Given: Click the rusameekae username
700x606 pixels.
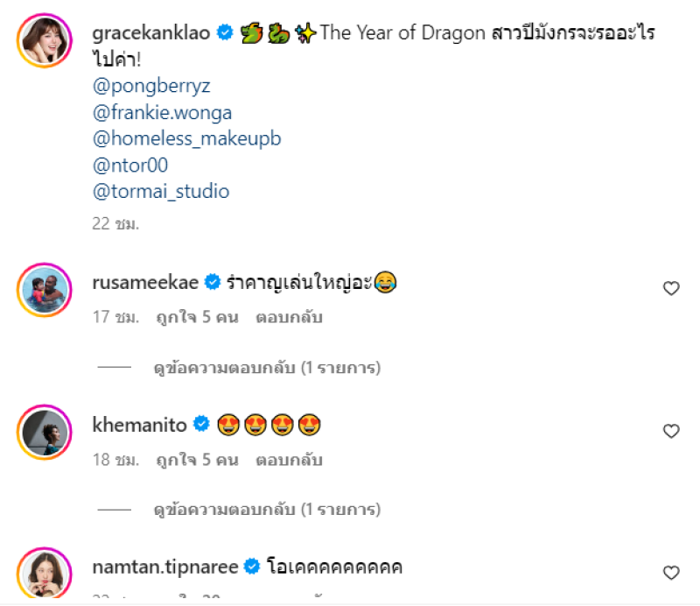Looking at the screenshot, I should point(145,281).
